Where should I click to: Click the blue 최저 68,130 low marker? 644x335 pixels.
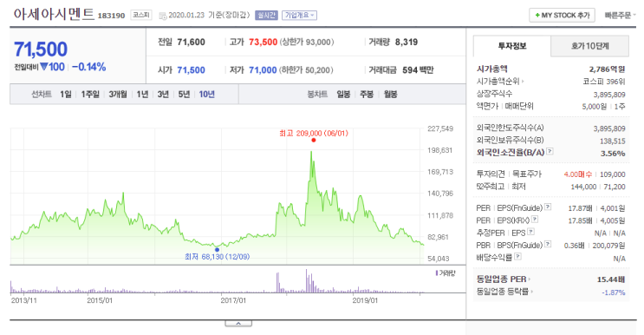(x=217, y=249)
